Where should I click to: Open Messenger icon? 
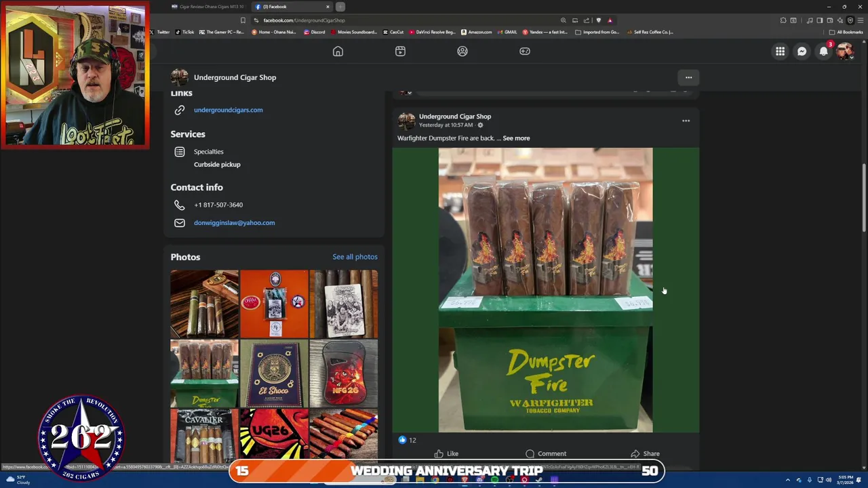[x=802, y=52]
